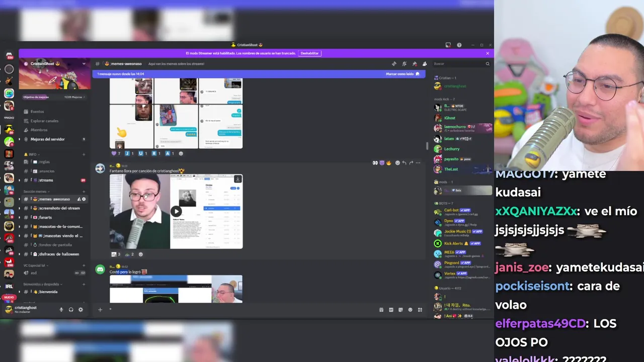Open the Help question mark icon
This screenshot has height=362, width=644.
click(x=459, y=45)
